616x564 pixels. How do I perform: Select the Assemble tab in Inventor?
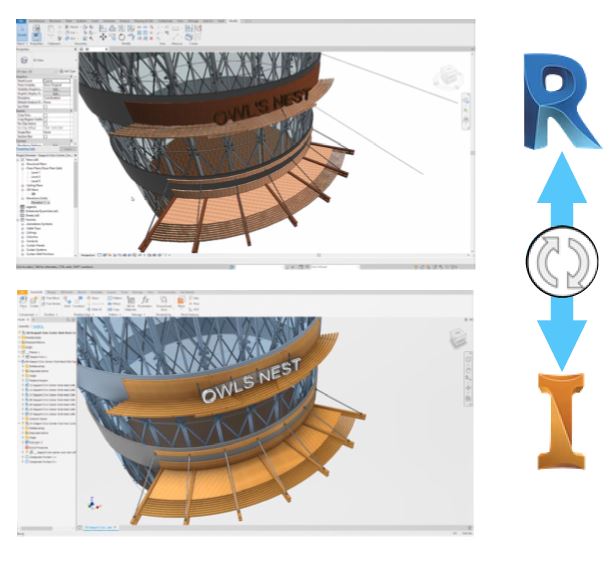[x=37, y=292]
